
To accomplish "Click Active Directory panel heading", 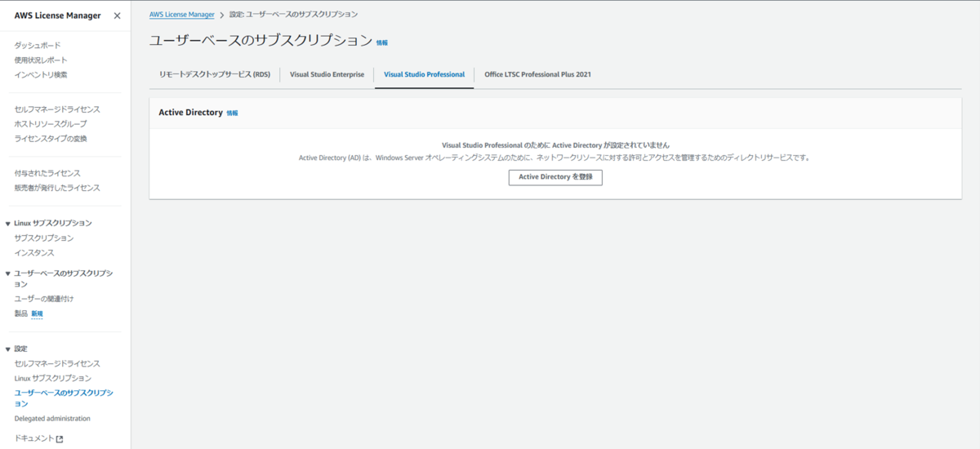I will click(190, 113).
